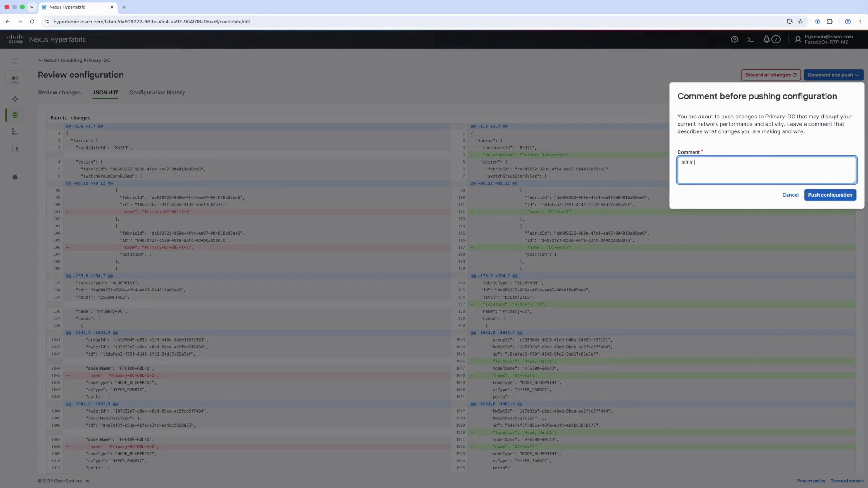Viewport: 868px width, 488px height.
Task: Open the notifications bell with 7 badge
Action: pos(772,39)
